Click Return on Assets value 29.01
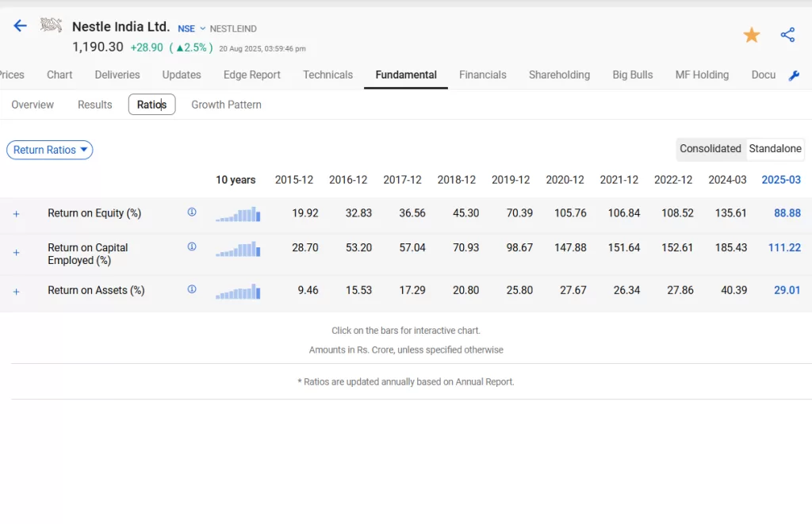Image resolution: width=812 pixels, height=524 pixels. coord(787,290)
